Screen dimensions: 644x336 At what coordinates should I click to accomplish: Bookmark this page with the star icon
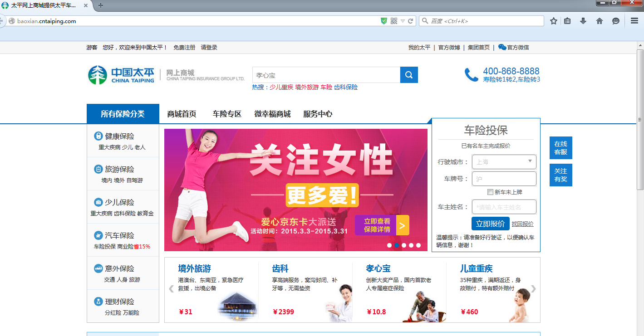click(554, 21)
